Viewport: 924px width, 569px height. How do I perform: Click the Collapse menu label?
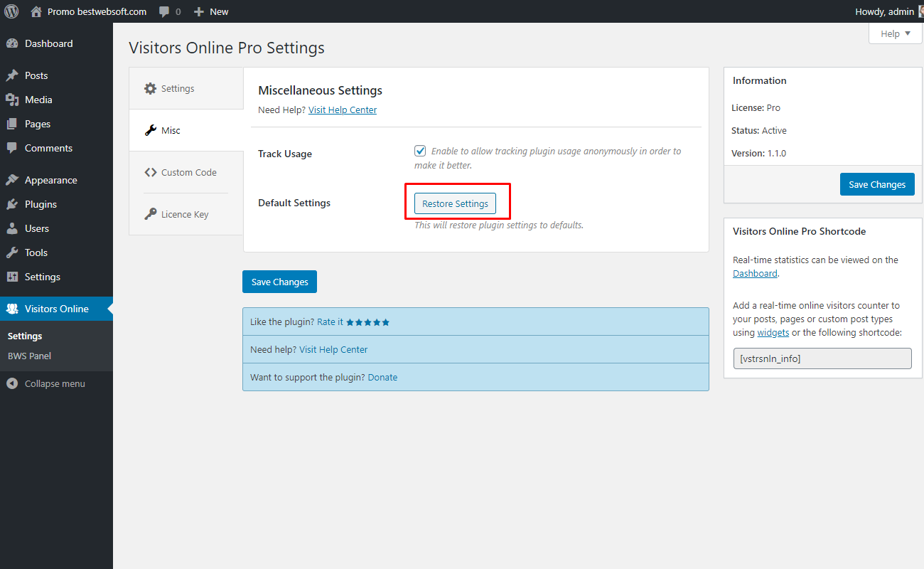point(55,383)
